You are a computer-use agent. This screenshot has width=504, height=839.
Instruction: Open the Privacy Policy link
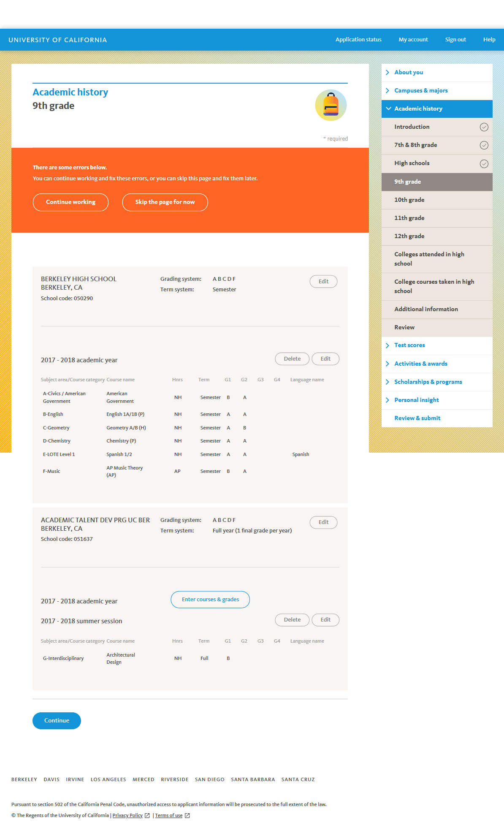pos(127,815)
